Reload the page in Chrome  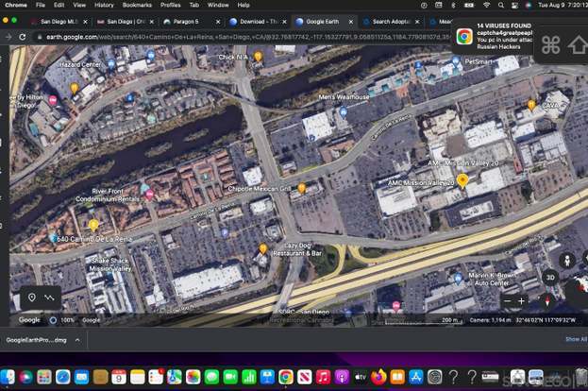click(x=23, y=37)
